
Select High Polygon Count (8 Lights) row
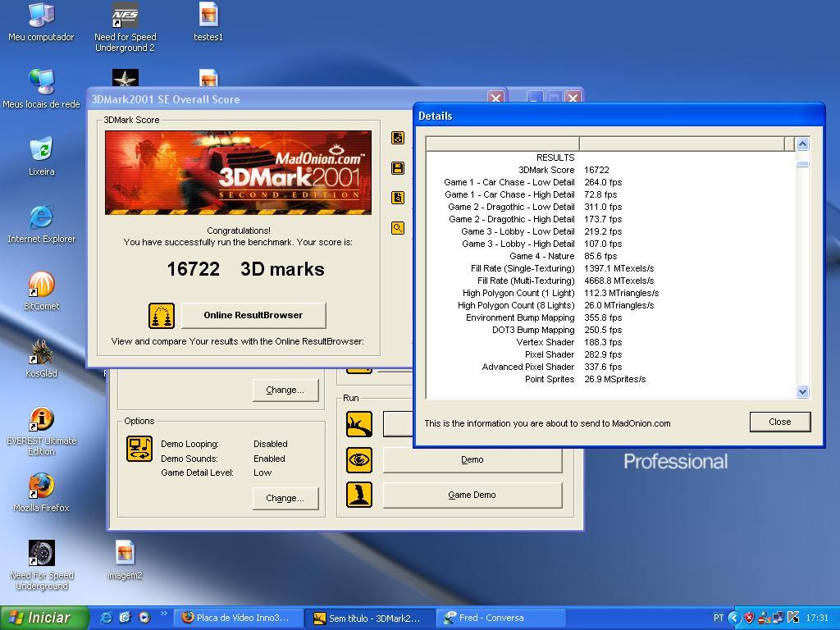(x=610, y=305)
